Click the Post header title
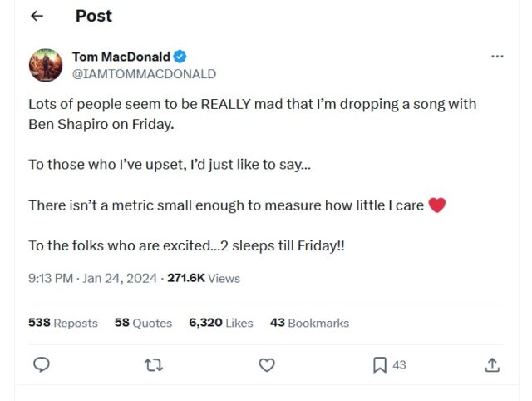Image resolution: width=532 pixels, height=401 pixels. click(x=93, y=16)
